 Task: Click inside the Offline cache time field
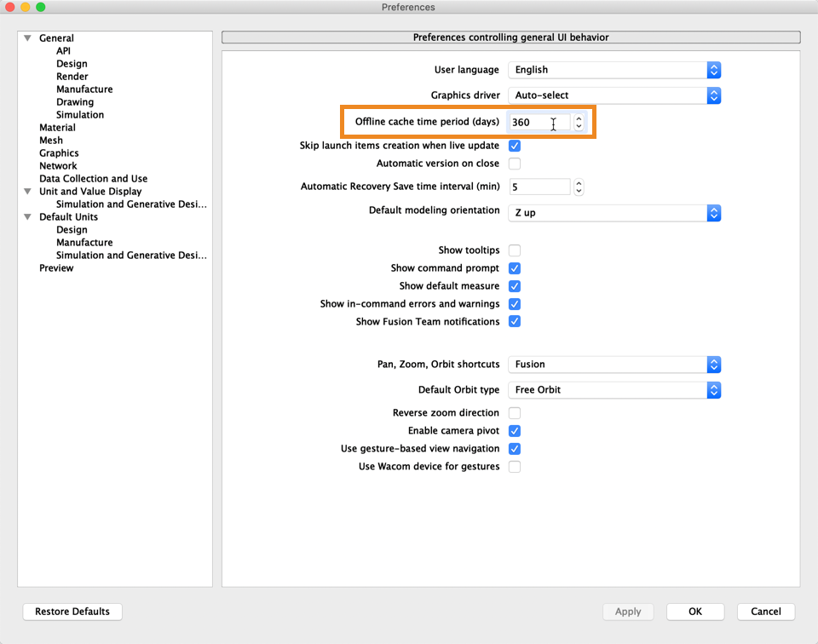(541, 122)
